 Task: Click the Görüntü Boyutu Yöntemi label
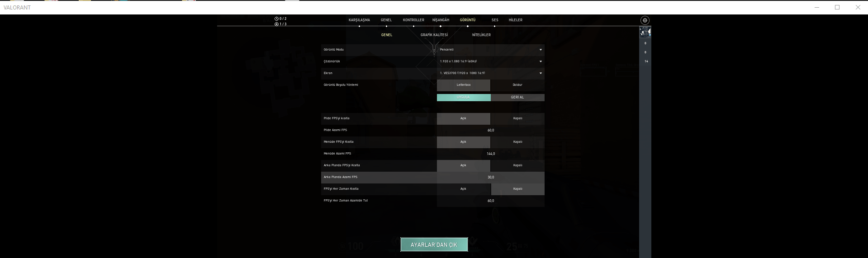341,85
